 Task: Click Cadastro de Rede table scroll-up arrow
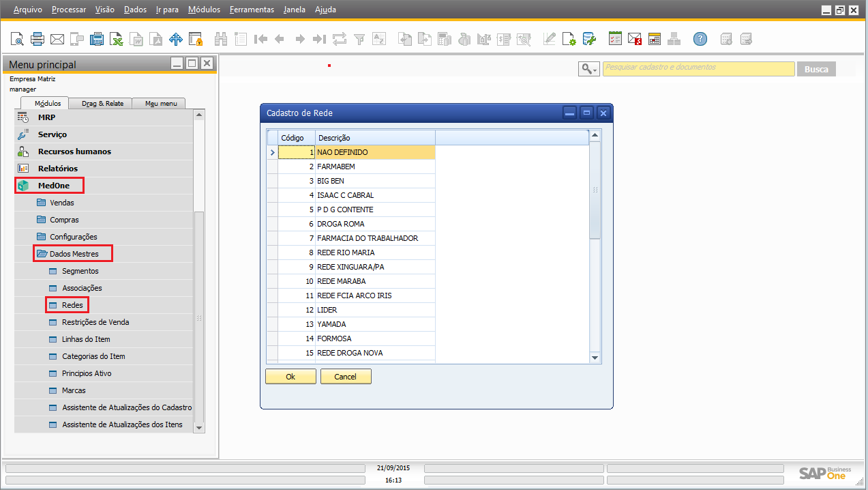(x=595, y=136)
